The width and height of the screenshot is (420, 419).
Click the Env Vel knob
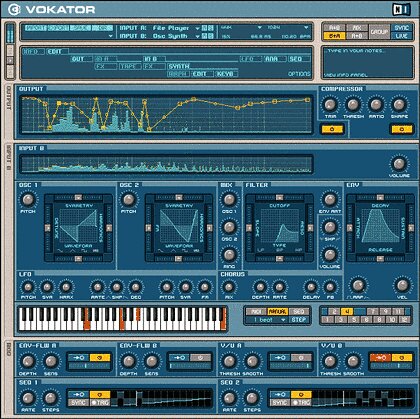click(x=402, y=285)
